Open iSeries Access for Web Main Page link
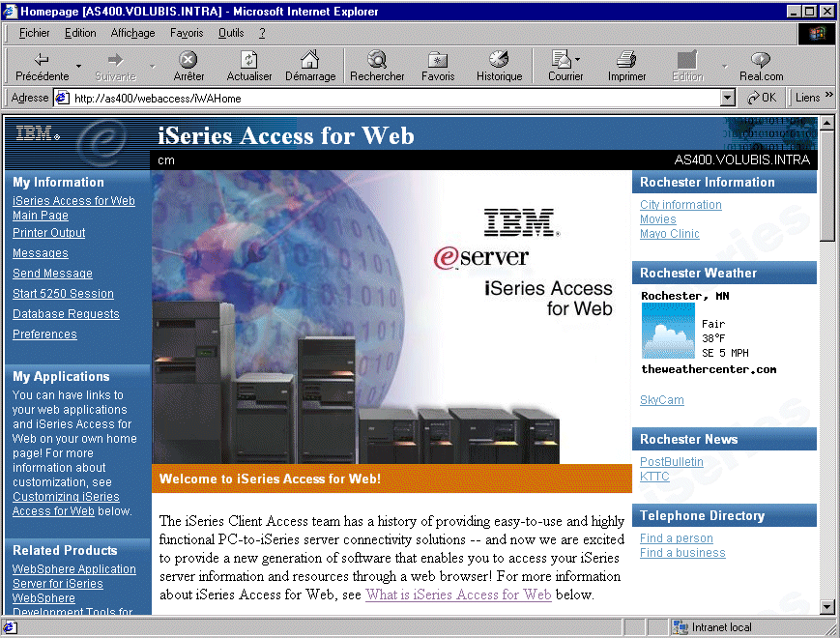840x638 pixels. coord(73,208)
